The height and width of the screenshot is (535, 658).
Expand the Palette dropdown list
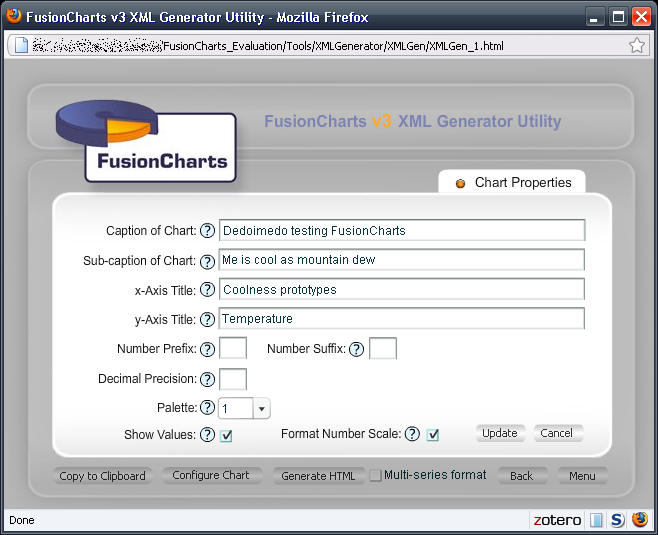261,409
